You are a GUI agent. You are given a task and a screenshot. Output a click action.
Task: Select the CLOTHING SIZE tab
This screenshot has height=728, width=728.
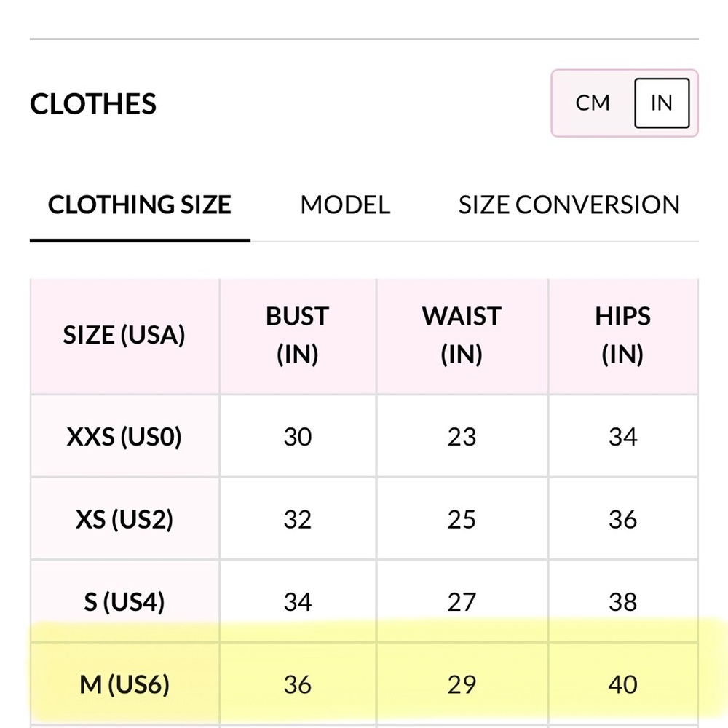(x=140, y=205)
